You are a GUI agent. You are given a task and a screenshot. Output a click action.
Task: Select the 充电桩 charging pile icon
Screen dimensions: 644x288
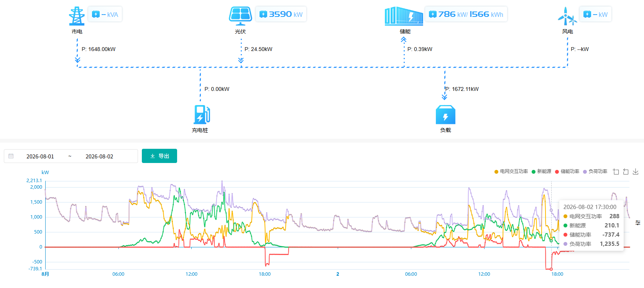202,114
